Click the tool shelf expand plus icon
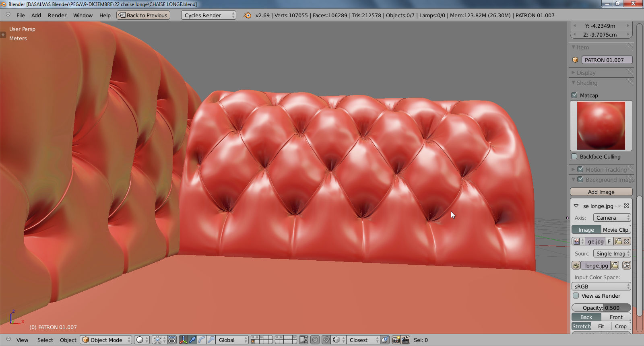Screen dimensions: 644x346 [3, 35]
